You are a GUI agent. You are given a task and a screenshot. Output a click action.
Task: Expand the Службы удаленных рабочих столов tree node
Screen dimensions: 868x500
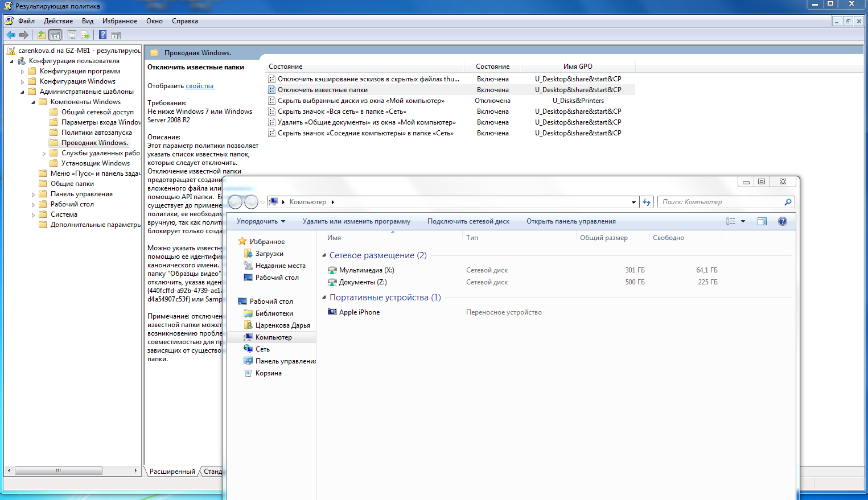pos(44,154)
